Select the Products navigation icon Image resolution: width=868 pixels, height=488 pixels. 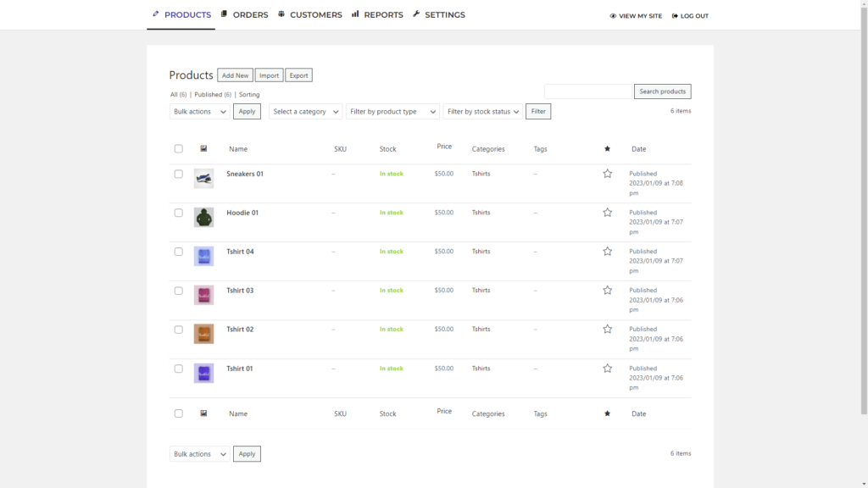(154, 14)
